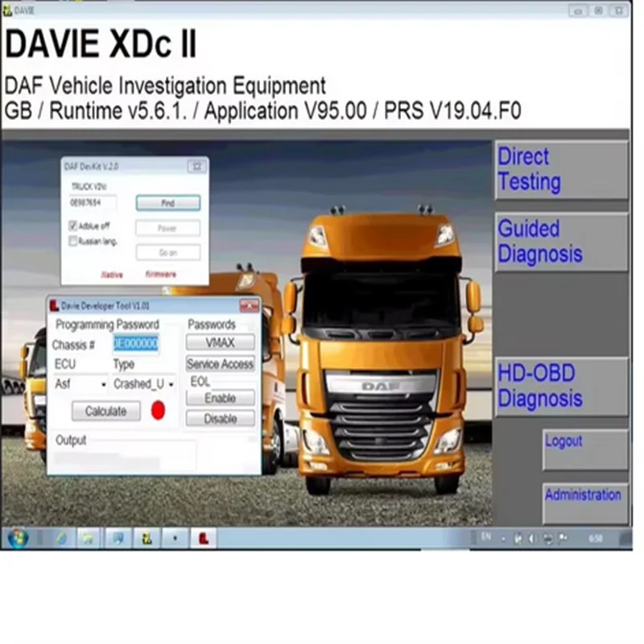Open Windows Explorer from the taskbar
This screenshot has height=644, width=644.
88,538
